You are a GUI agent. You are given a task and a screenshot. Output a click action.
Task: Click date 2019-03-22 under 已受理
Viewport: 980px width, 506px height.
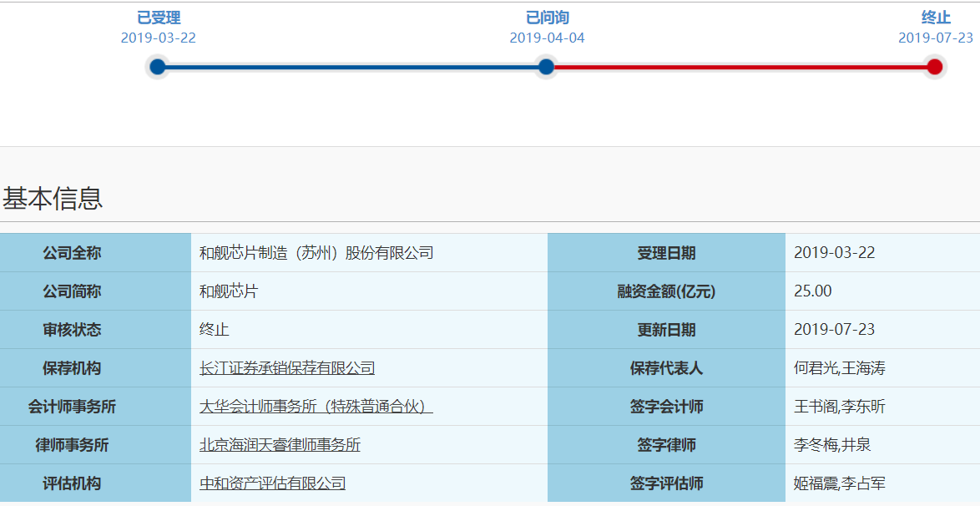pos(158,38)
